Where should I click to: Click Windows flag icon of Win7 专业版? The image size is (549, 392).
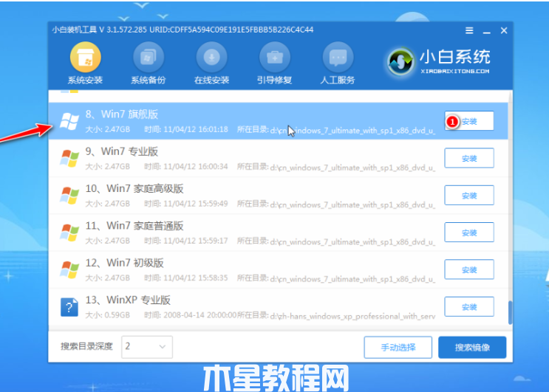[69, 159]
